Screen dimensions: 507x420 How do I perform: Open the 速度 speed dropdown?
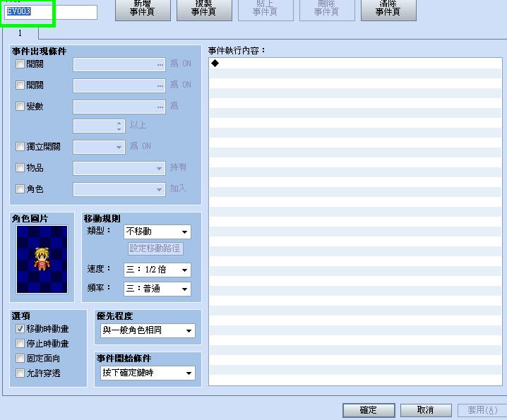click(x=157, y=270)
